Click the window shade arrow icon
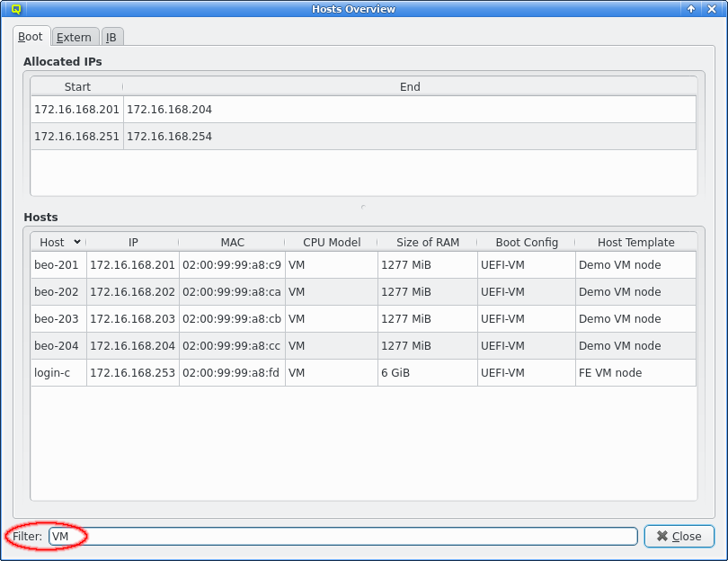Image resolution: width=728 pixels, height=561 pixels. point(691,9)
